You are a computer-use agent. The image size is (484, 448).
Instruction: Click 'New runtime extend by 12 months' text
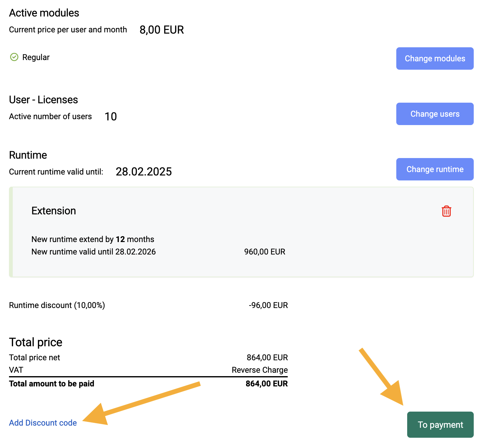93,239
